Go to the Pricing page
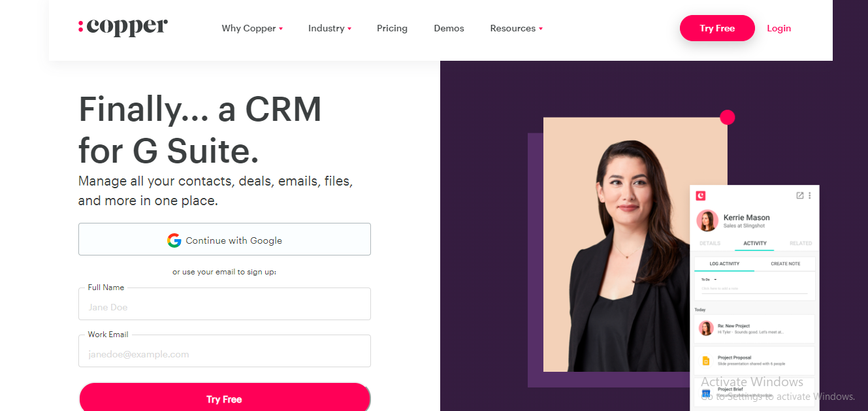868x411 pixels. click(x=392, y=28)
